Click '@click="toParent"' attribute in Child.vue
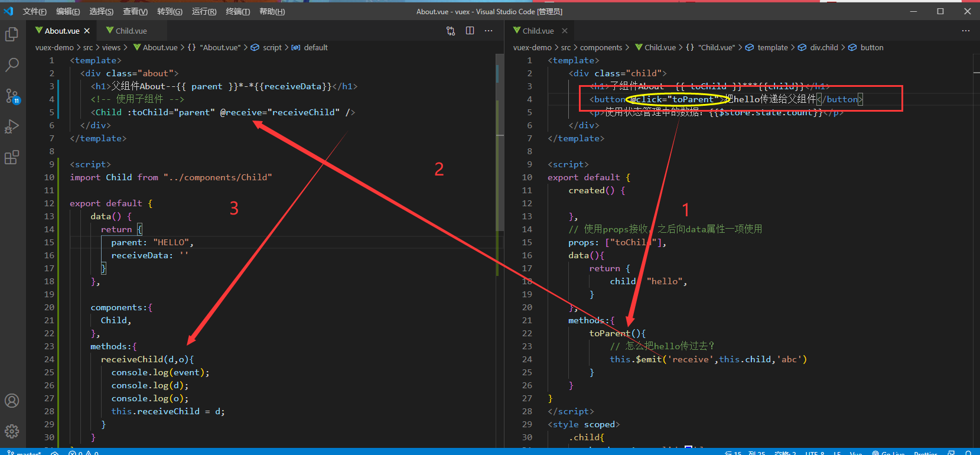The image size is (980, 455). (675, 99)
